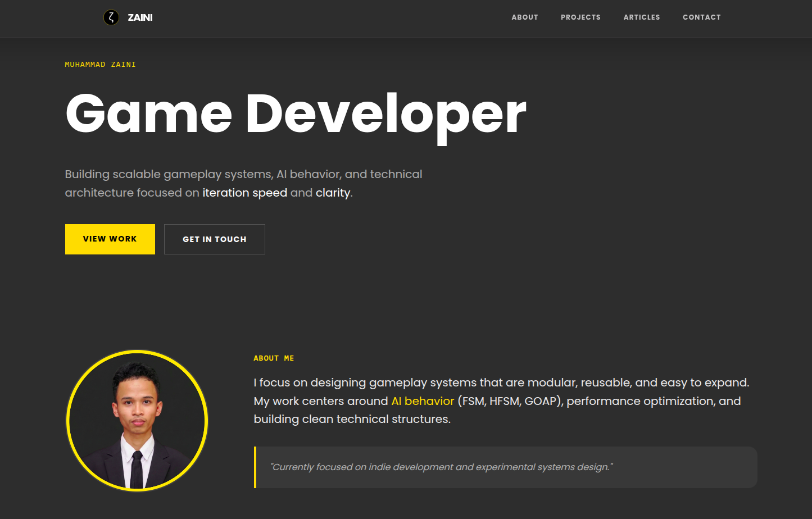The image size is (812, 519).
Task: Click the About Me section label
Action: pyautogui.click(x=274, y=358)
